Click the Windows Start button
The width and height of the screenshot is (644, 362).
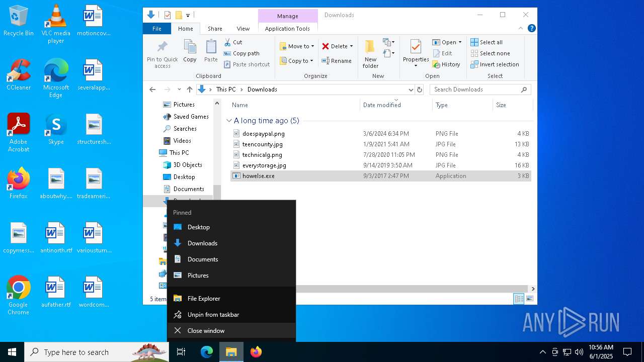pyautogui.click(x=12, y=352)
